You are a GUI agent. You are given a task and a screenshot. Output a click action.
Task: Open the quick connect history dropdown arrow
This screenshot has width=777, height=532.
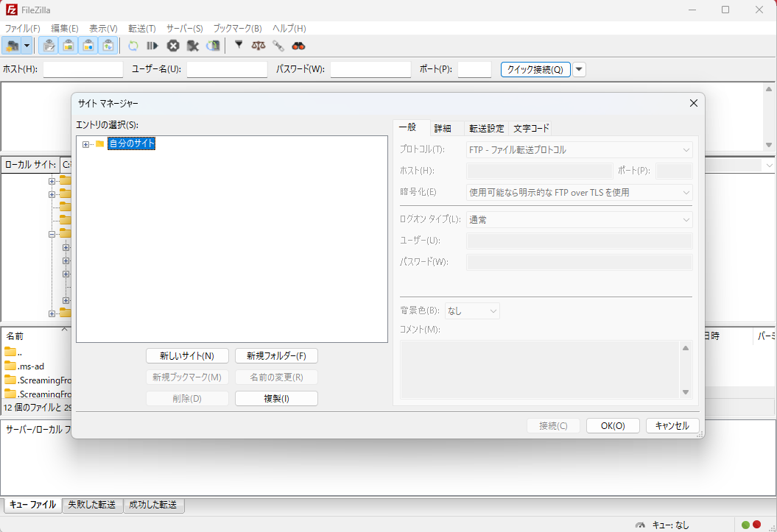coord(579,69)
